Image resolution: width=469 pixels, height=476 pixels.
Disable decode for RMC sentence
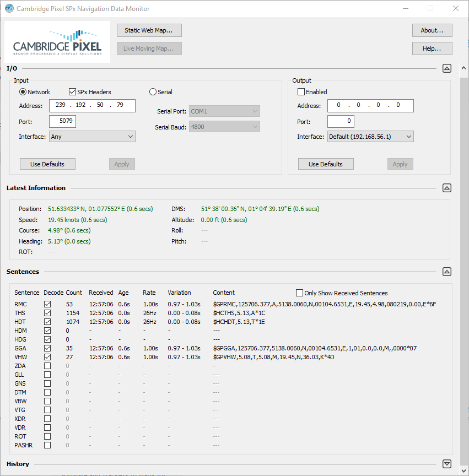click(47, 304)
